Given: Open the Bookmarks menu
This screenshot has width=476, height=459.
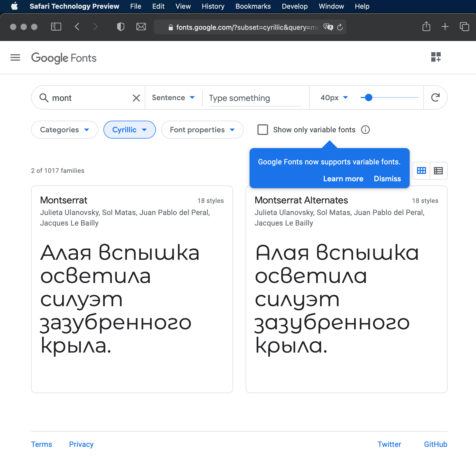Looking at the screenshot, I should [x=253, y=6].
